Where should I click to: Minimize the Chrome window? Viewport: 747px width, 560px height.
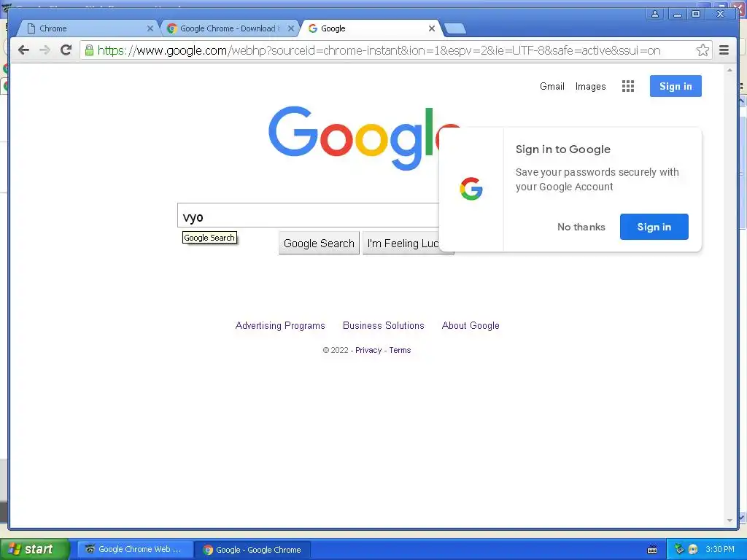(x=676, y=14)
